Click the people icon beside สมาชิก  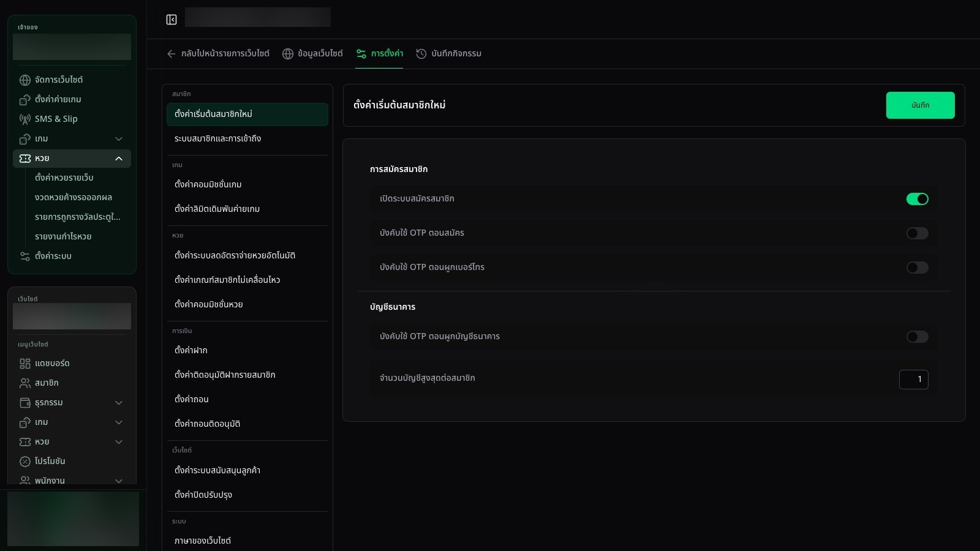coord(25,383)
